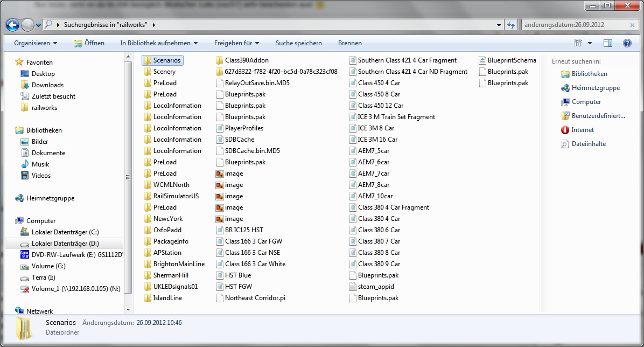The image size is (644, 347).
Task: Select Volume (G:) drive
Action: pyautogui.click(x=48, y=266)
